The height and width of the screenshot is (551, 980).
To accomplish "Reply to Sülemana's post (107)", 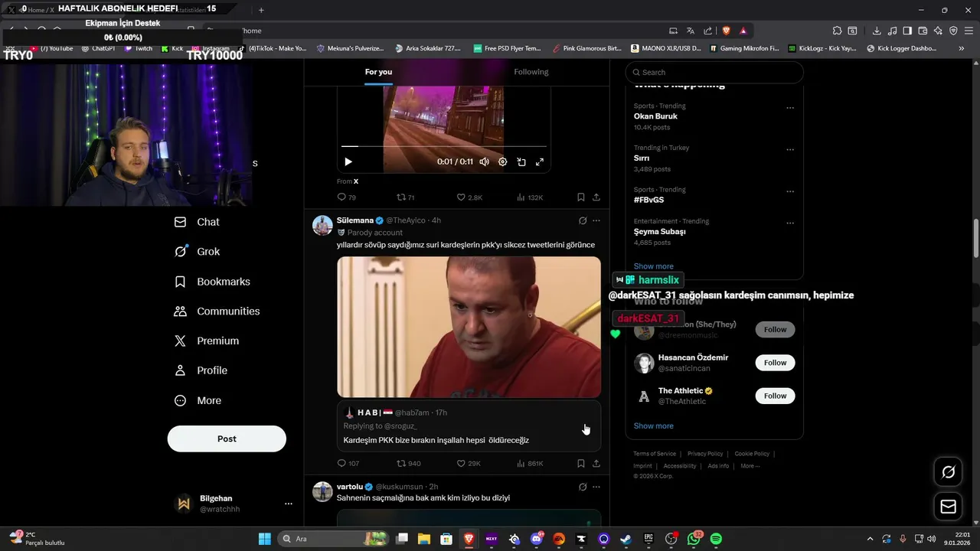I will [348, 464].
